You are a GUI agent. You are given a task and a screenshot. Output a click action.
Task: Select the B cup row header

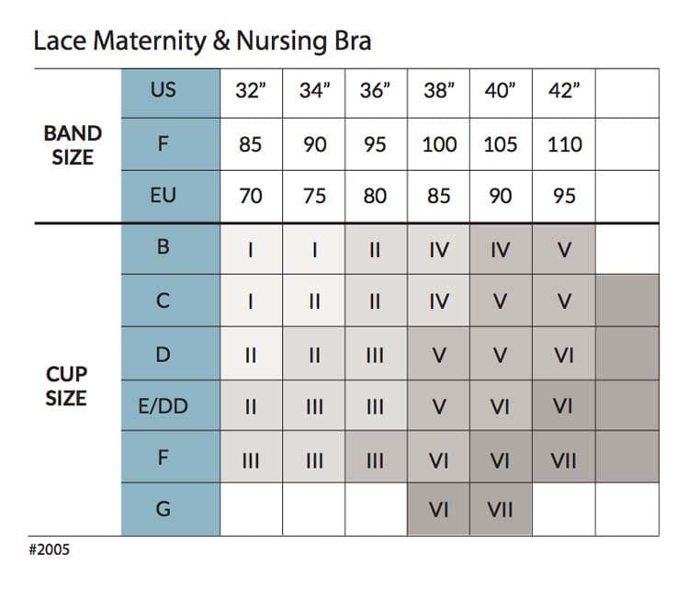pos(164,249)
